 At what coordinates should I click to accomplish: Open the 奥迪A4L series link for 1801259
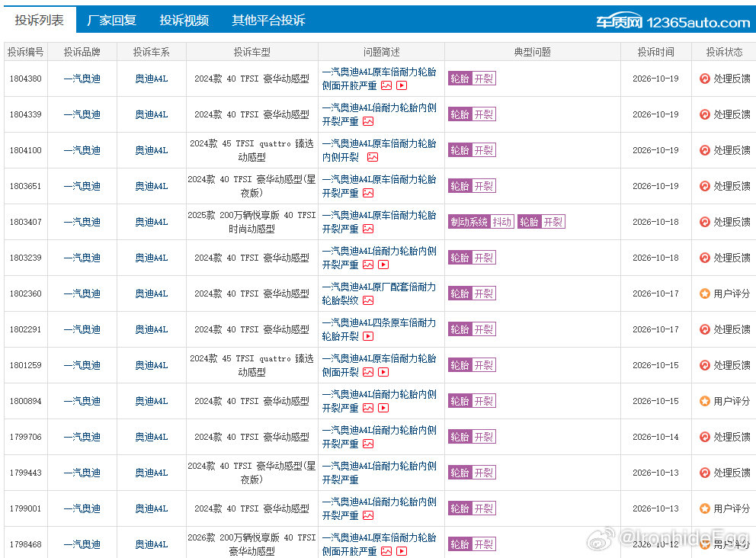tap(152, 365)
